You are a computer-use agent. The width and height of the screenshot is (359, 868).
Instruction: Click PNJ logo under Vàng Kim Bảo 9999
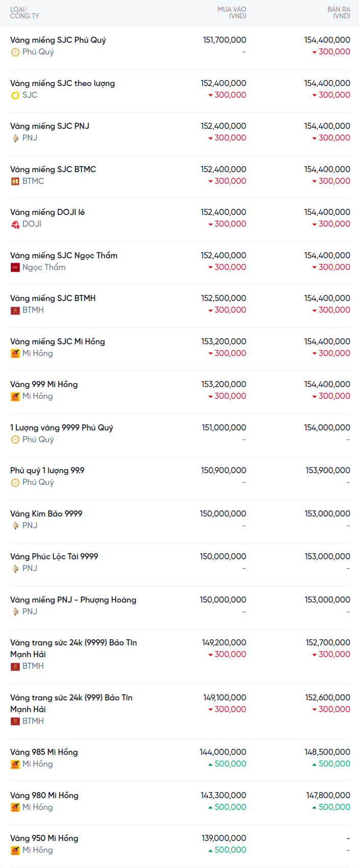click(15, 526)
